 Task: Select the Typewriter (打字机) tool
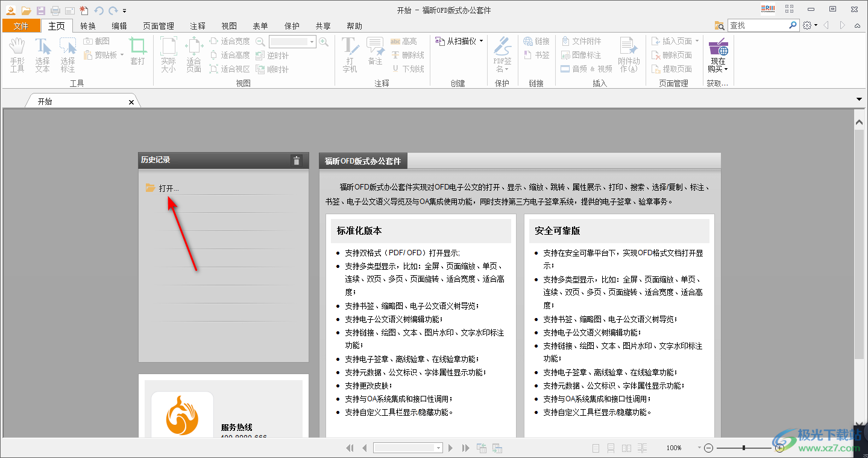(350, 55)
